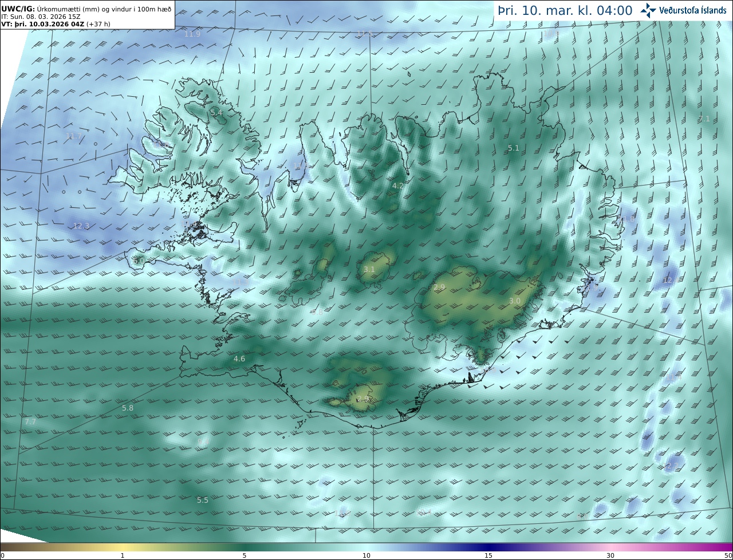Click the 50 label on the color scale
The height and width of the screenshot is (560, 733).
[x=728, y=555]
